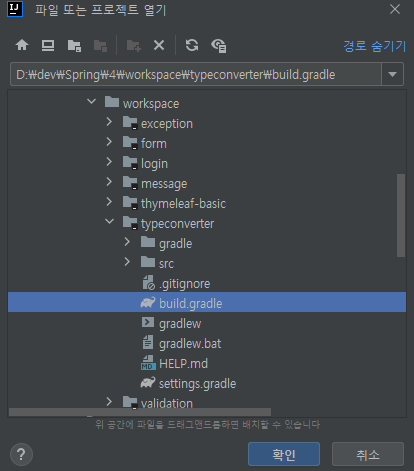
Task: Expand the login folder
Action: (x=109, y=162)
